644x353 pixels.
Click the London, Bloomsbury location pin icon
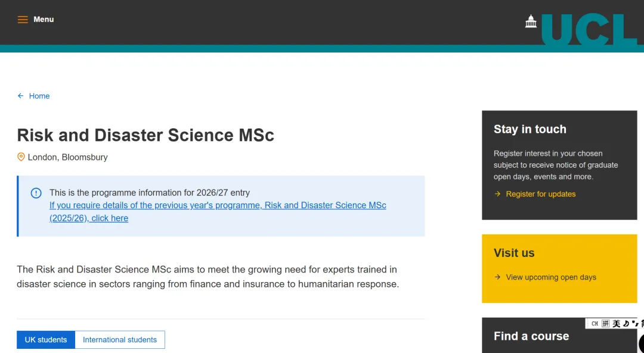point(21,157)
